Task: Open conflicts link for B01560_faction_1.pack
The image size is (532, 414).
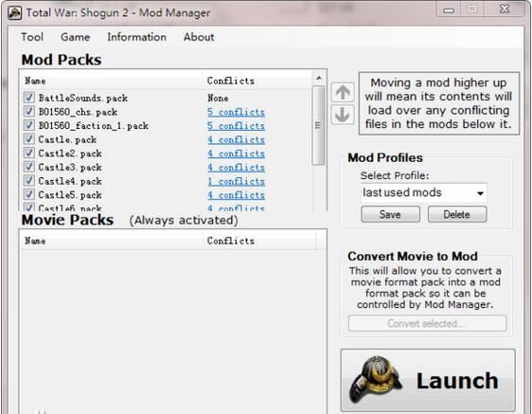Action: click(236, 126)
